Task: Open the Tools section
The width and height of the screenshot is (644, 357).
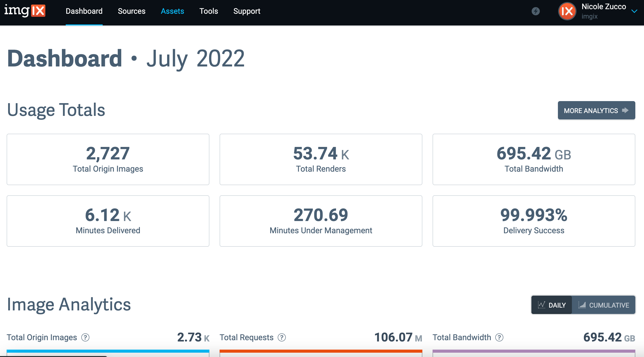Action: pyautogui.click(x=209, y=11)
